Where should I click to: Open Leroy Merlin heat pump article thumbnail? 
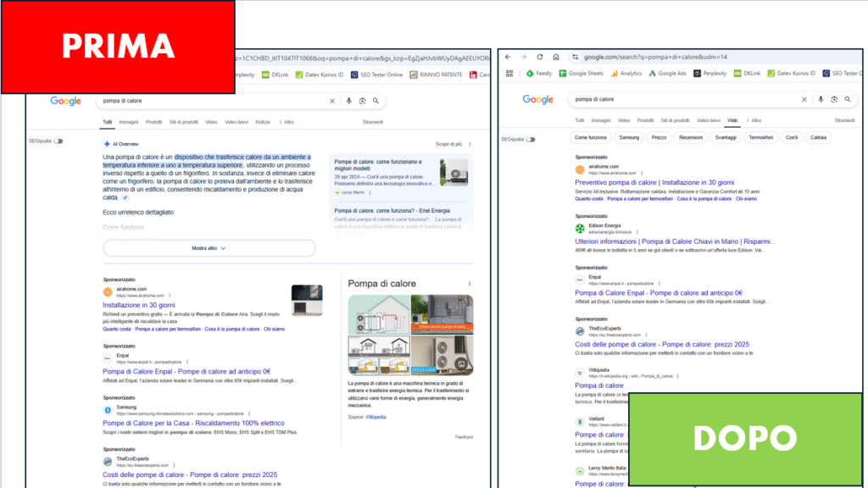click(x=454, y=172)
